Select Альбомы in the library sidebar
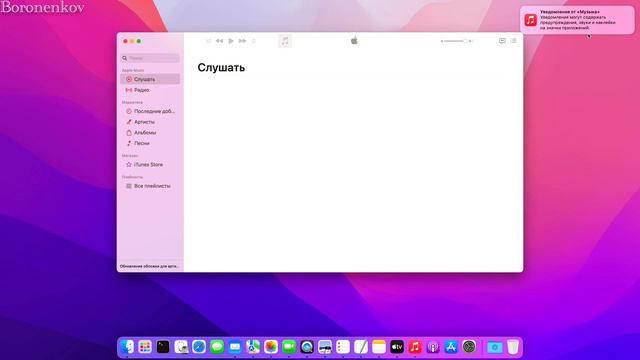Image resolution: width=640 pixels, height=360 pixels. (x=150, y=132)
